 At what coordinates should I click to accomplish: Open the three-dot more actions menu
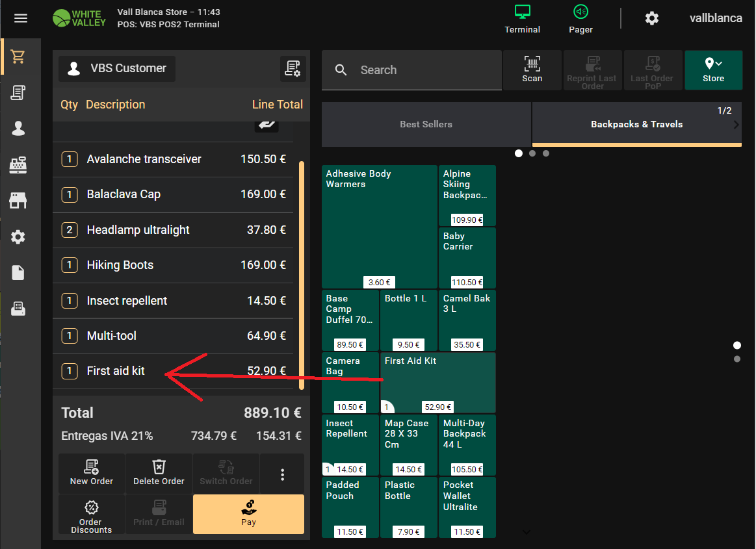point(282,475)
